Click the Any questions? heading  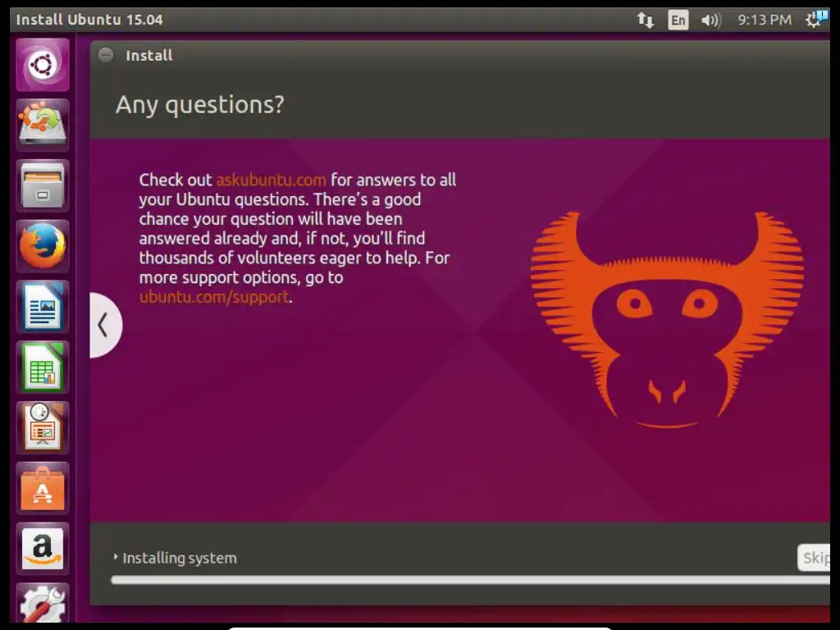[x=200, y=105]
